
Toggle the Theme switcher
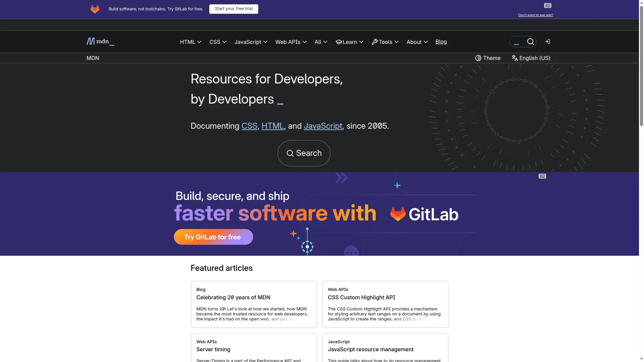pos(488,58)
